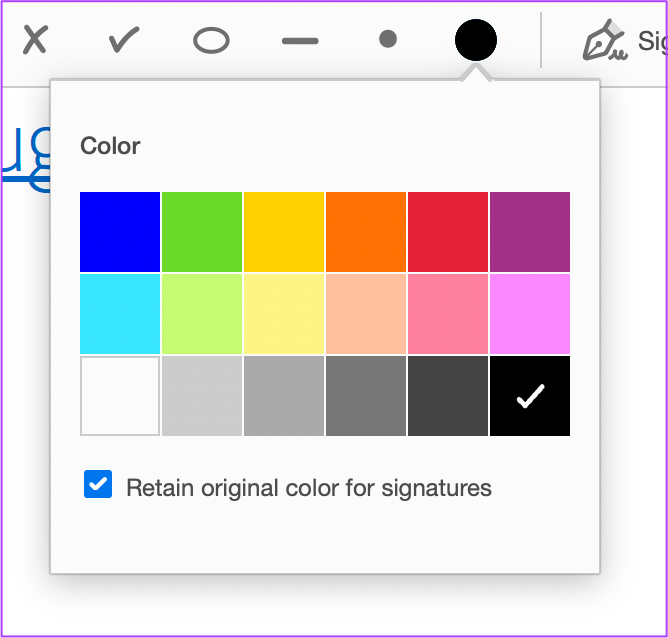Pick the charcoal dark gray swatch
668x638 pixels.
point(448,396)
